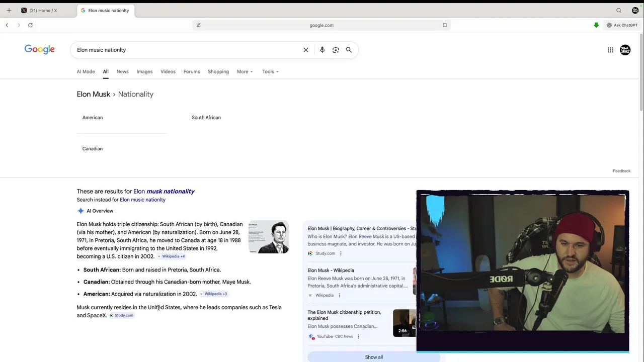The image size is (644, 362).
Task: Open Elon Musk citizenship petition video
Action: 344,315
